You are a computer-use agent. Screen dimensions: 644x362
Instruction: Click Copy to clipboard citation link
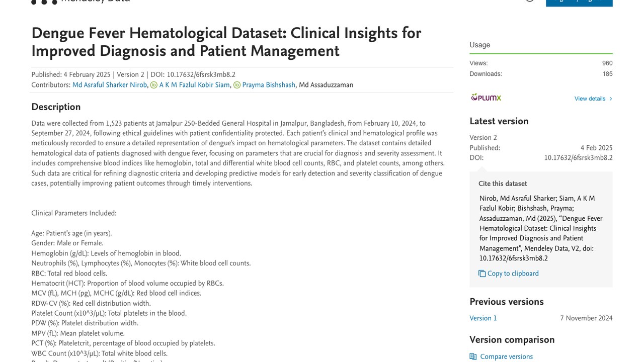(513, 274)
